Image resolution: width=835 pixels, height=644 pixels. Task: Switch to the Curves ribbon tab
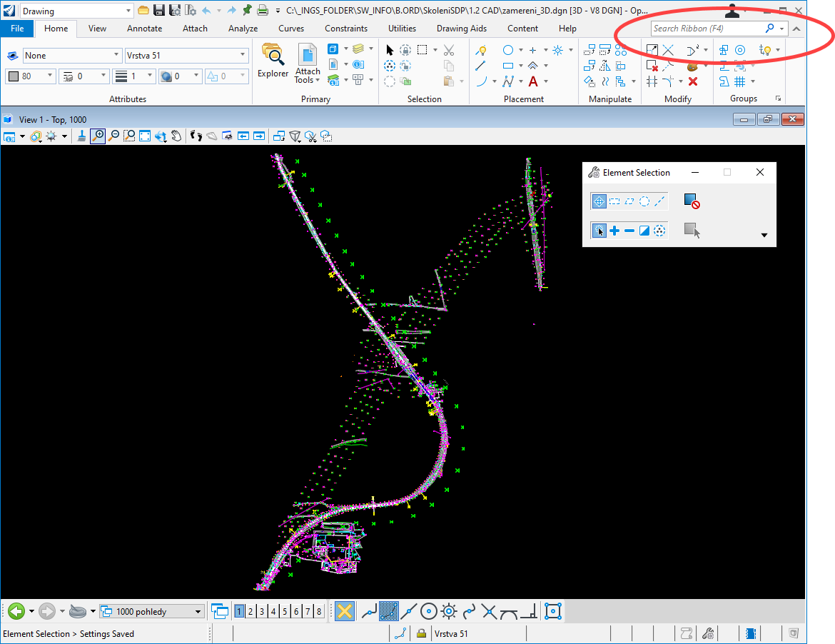click(x=291, y=29)
